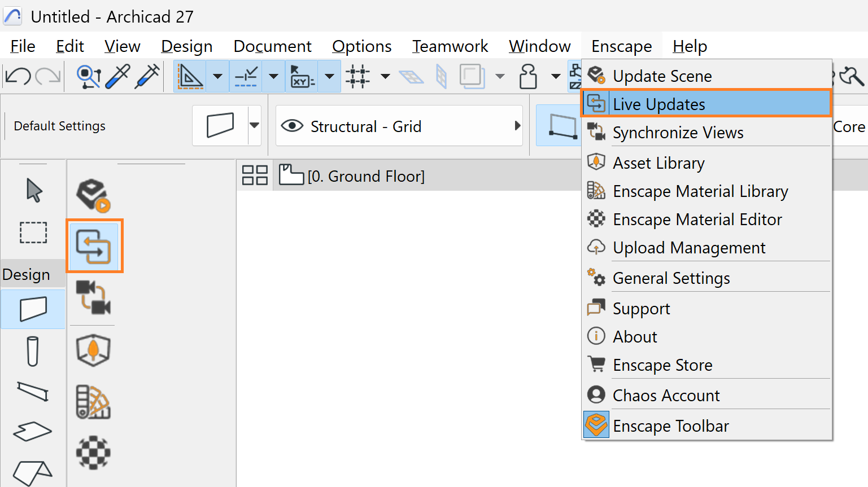Open the View menu
The width and height of the screenshot is (868, 487).
tap(122, 46)
